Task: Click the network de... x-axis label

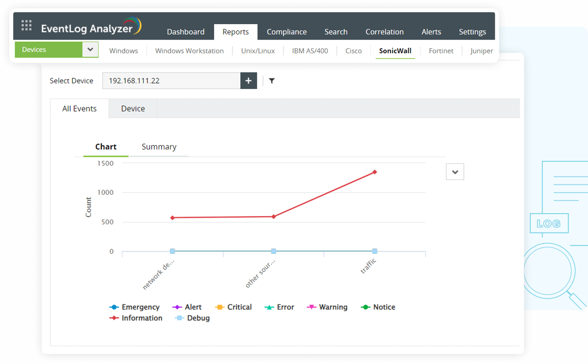Action: [x=158, y=274]
